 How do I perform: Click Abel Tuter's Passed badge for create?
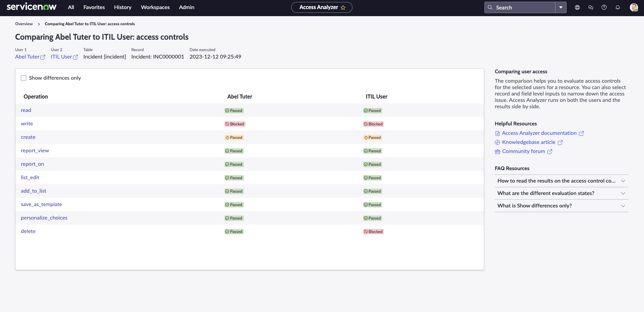coord(234,138)
